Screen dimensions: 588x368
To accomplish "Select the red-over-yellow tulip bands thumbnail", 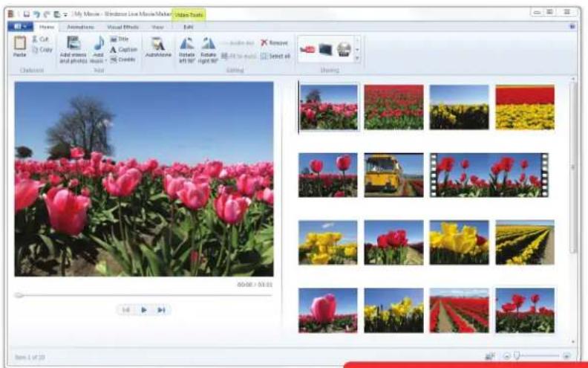I will pos(525,107).
